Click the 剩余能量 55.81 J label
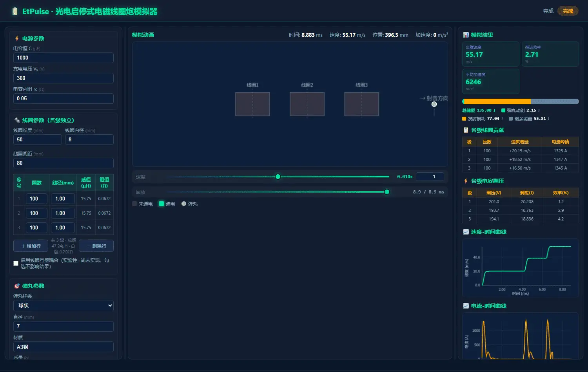588x372 pixels. [x=529, y=119]
